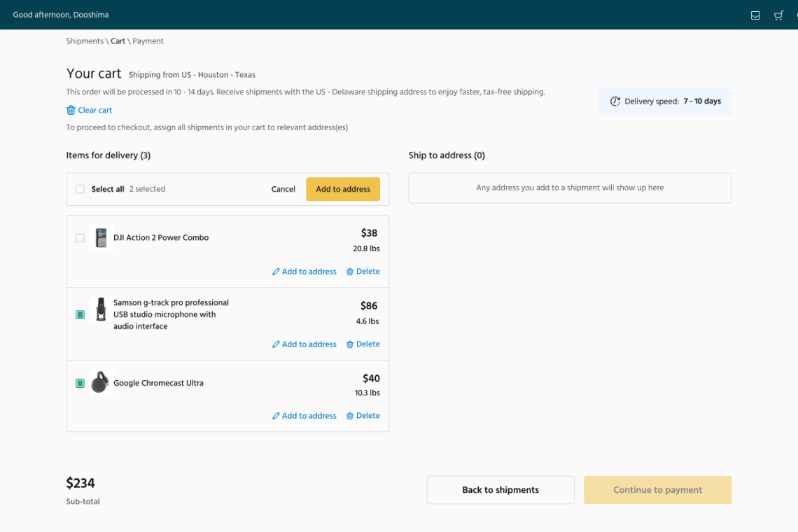Screen dimensions: 798x532
Task: Click the Shipping from US - Houston - Texas text
Action: (x=192, y=75)
